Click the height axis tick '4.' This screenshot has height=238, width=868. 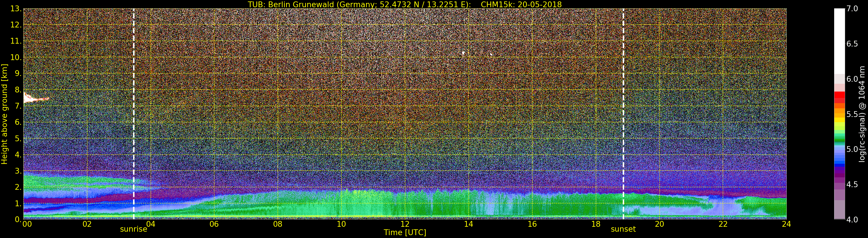(x=18, y=155)
